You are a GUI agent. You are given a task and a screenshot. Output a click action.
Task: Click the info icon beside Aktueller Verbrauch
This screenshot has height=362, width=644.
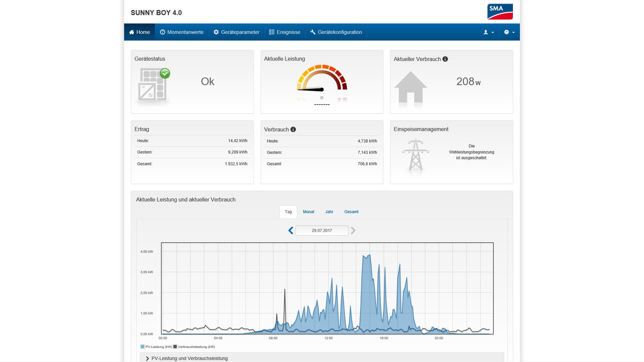[x=445, y=59]
